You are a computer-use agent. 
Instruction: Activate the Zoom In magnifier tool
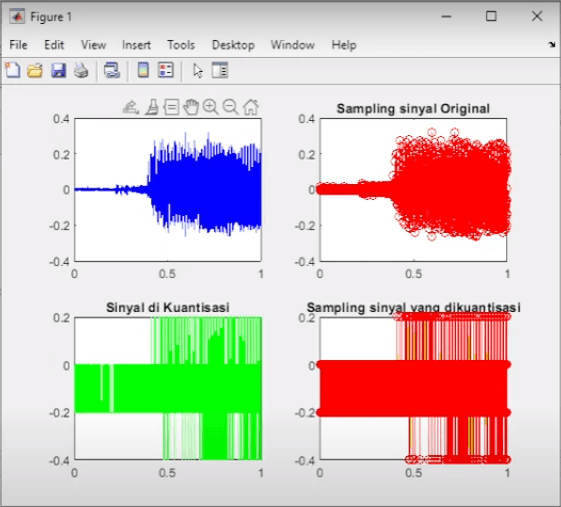pos(210,107)
